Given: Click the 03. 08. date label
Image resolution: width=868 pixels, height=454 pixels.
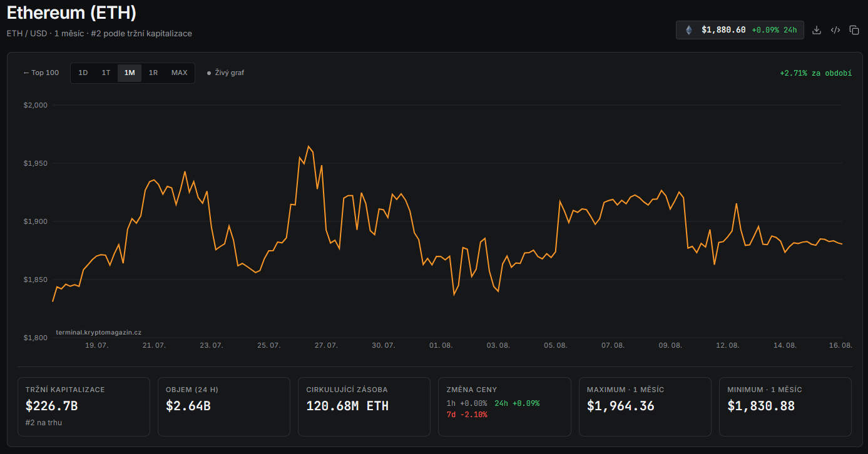Looking at the screenshot, I should click(498, 345).
